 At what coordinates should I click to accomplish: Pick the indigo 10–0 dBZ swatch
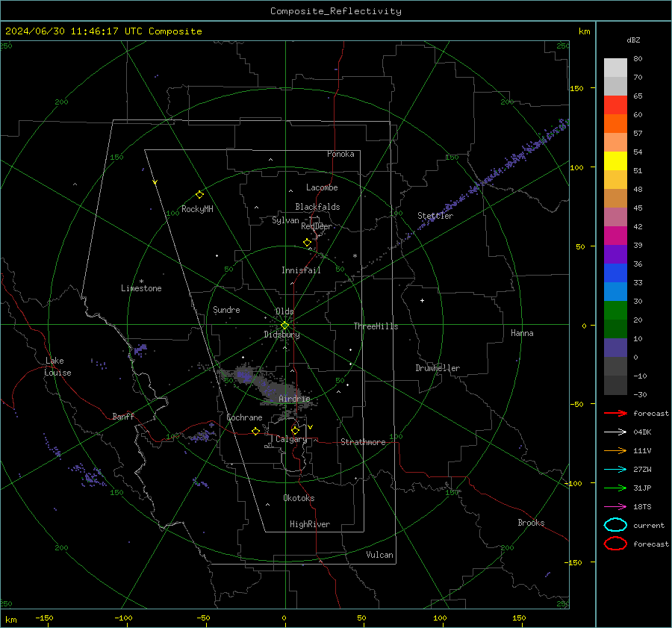[x=615, y=348]
